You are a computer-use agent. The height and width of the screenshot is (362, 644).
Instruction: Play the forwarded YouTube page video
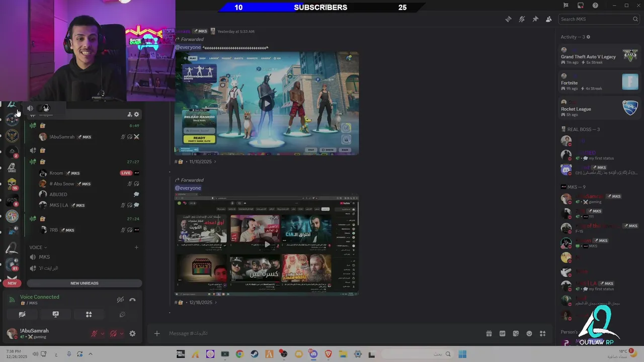pos(267,244)
